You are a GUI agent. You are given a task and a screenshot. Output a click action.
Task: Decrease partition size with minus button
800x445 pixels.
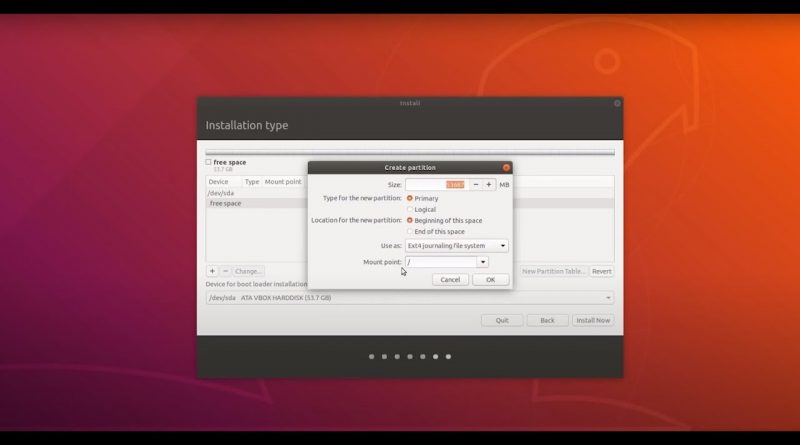point(476,185)
